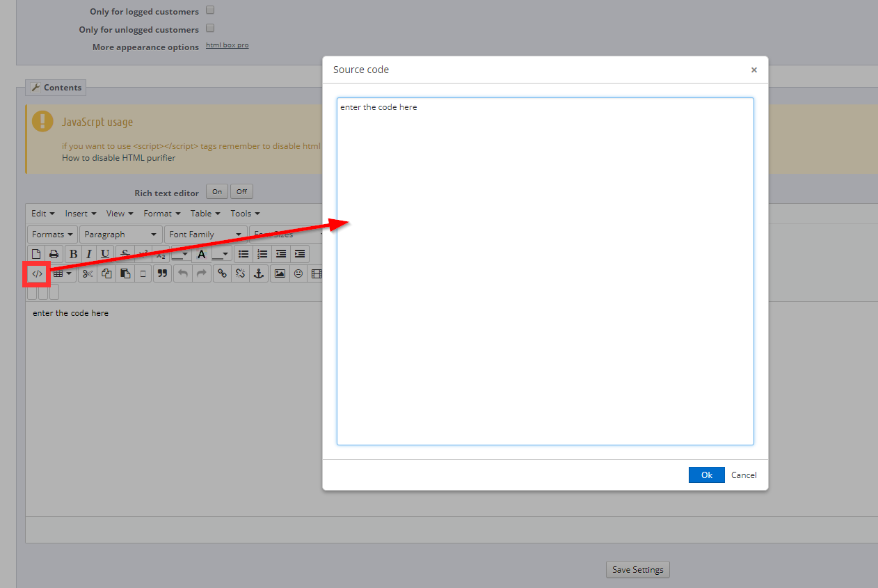This screenshot has height=588, width=878.
Task: Open the View menu
Action: point(120,214)
